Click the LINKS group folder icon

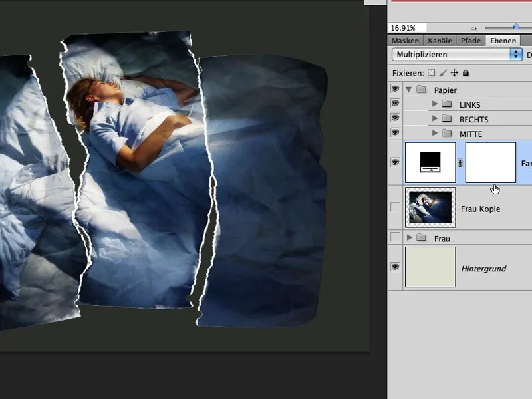tap(446, 104)
